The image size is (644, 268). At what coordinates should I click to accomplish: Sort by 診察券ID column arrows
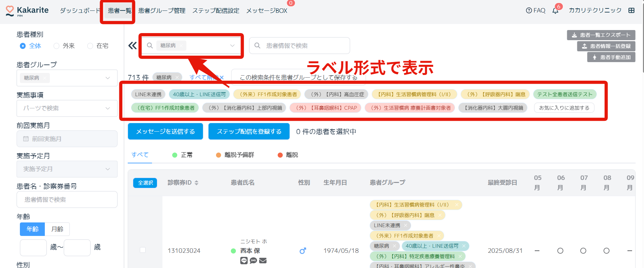(x=196, y=183)
